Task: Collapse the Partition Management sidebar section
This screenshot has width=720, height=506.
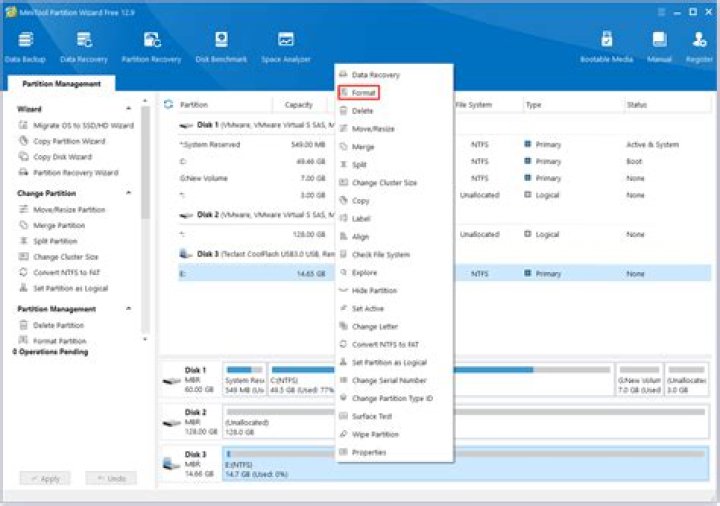Action: [128, 309]
